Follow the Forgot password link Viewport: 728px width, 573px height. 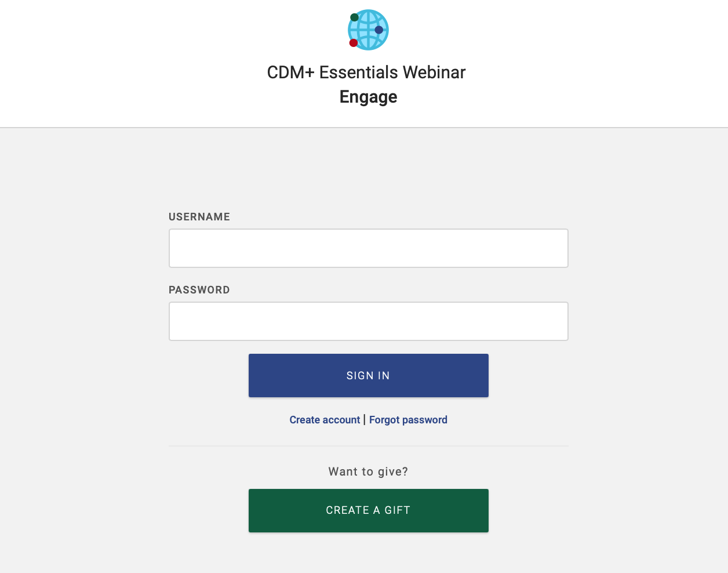408,420
